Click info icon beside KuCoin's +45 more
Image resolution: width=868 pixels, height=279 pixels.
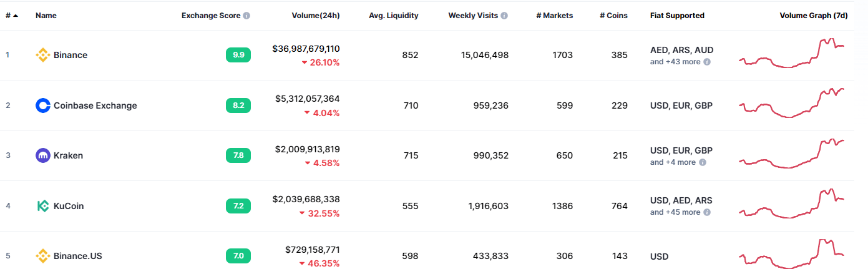tap(707, 212)
